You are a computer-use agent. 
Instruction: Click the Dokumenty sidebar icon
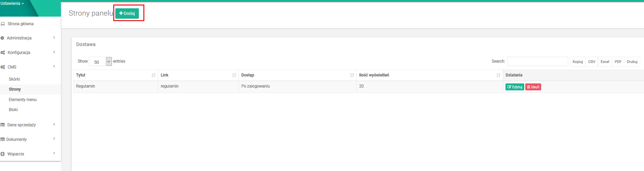3,139
